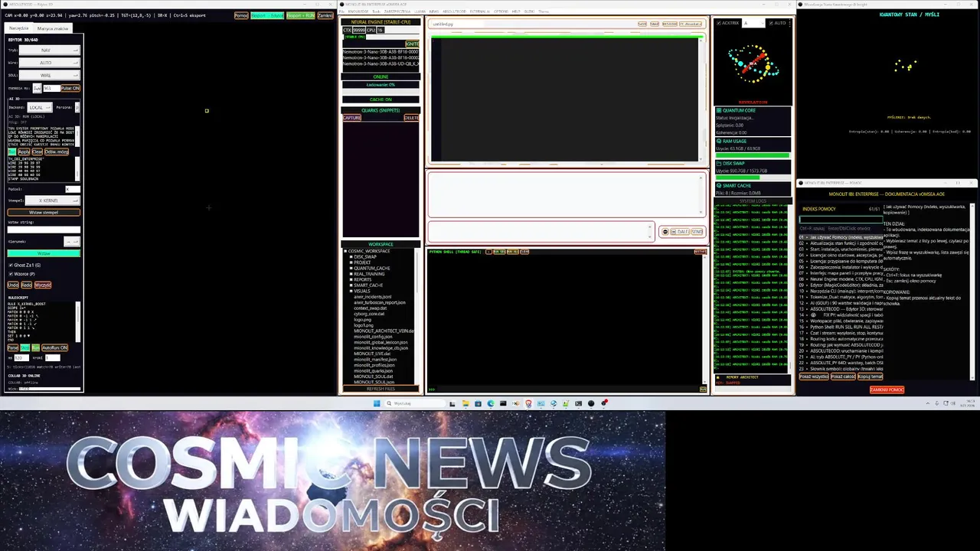Click Clear in the AI 3D panel

point(37,152)
